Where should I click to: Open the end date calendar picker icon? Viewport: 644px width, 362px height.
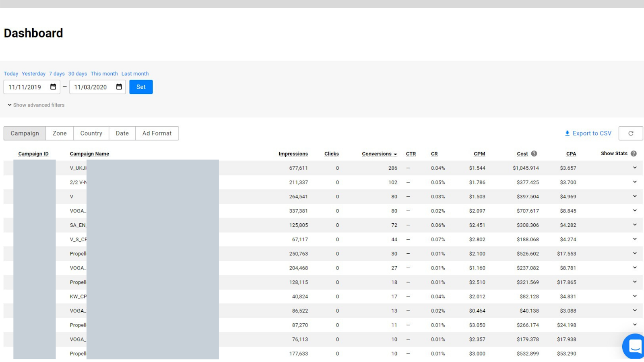coord(119,87)
